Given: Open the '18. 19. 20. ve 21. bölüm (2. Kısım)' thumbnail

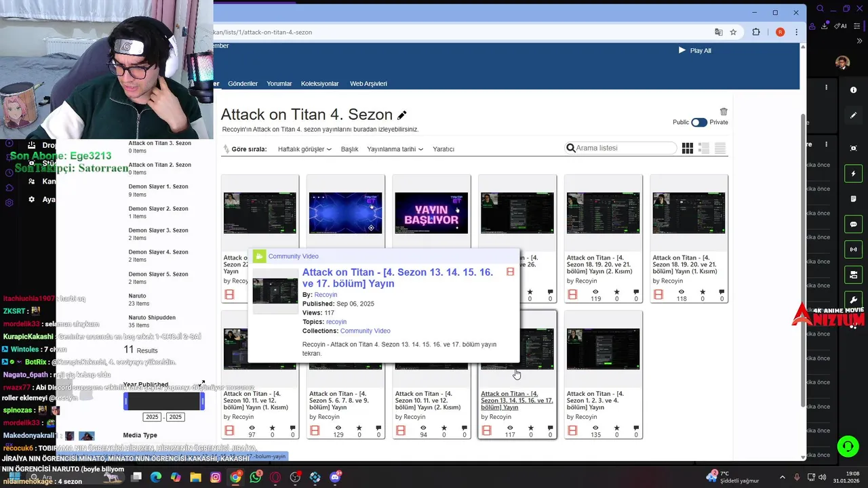Looking at the screenshot, I should point(603,213).
